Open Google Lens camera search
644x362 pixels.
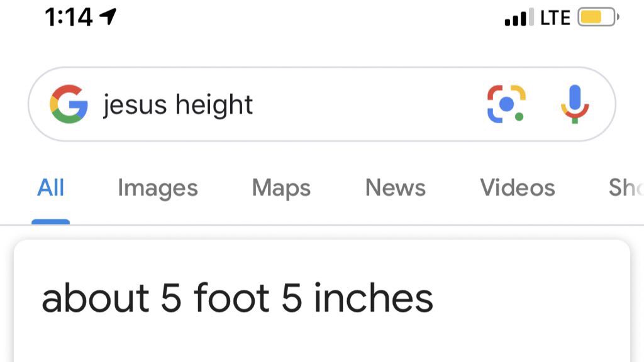coord(506,104)
